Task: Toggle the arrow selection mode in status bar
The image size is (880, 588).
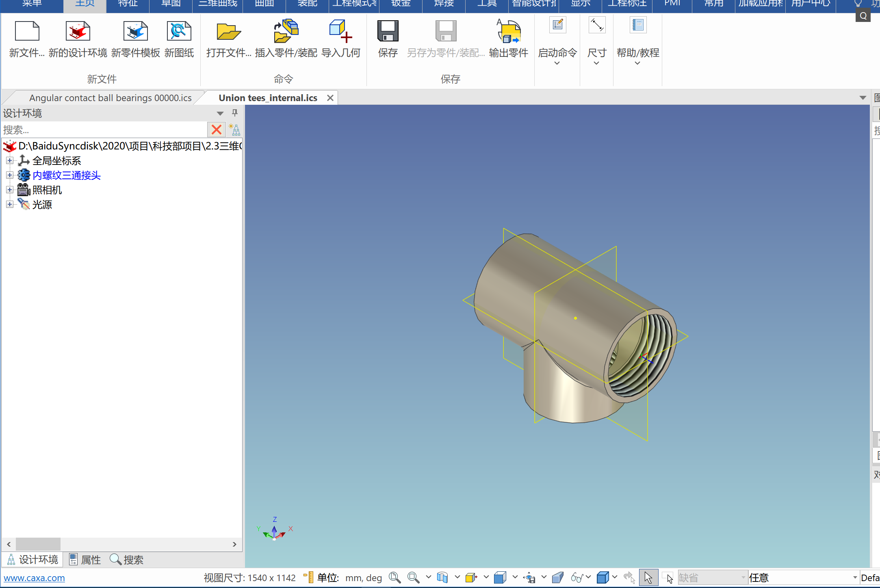Action: tap(648, 577)
